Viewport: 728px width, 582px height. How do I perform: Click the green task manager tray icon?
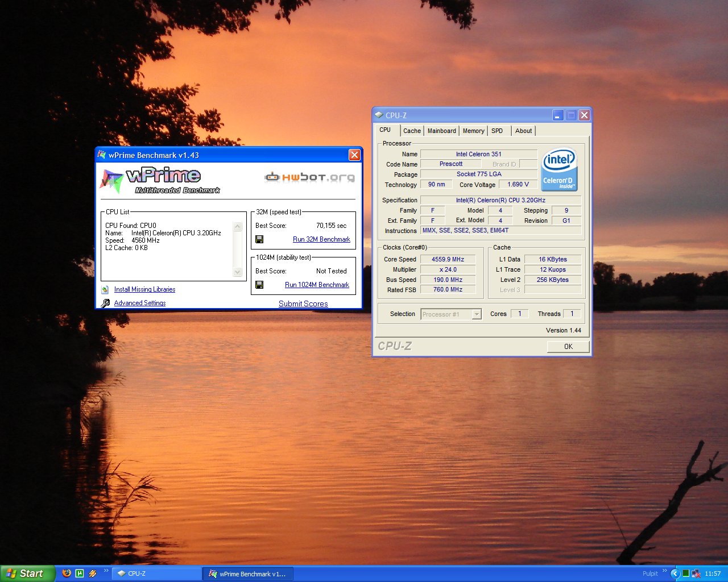tap(686, 573)
